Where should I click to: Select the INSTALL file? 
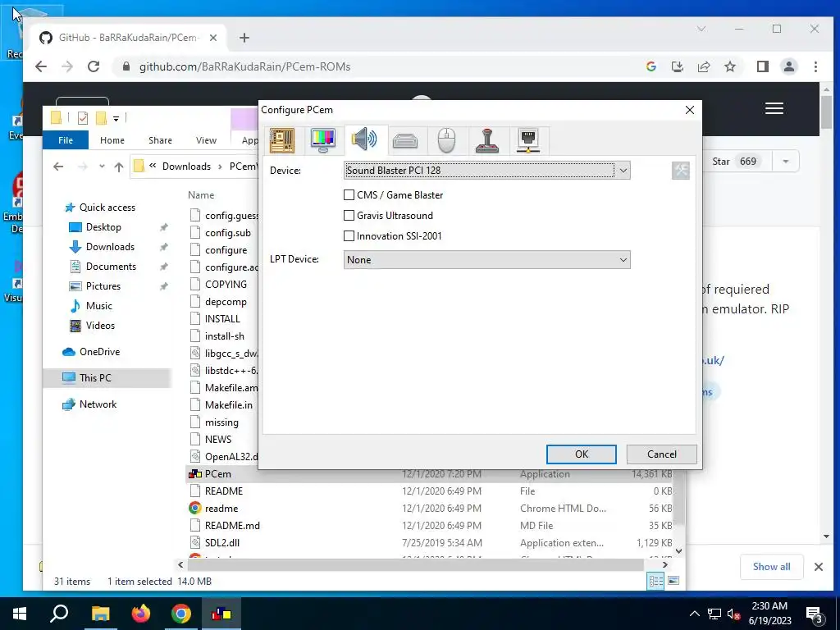tap(222, 319)
